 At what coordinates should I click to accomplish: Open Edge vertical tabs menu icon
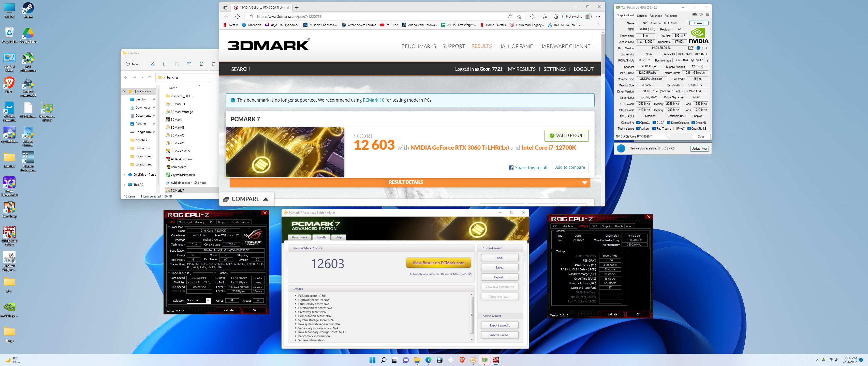(x=225, y=7)
